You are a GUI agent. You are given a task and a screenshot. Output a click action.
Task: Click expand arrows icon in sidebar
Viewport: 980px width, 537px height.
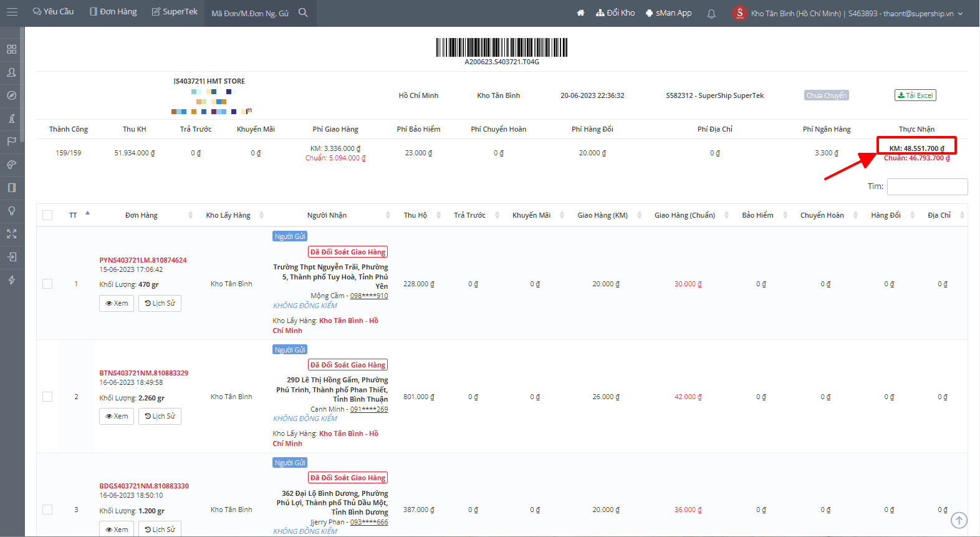[11, 234]
